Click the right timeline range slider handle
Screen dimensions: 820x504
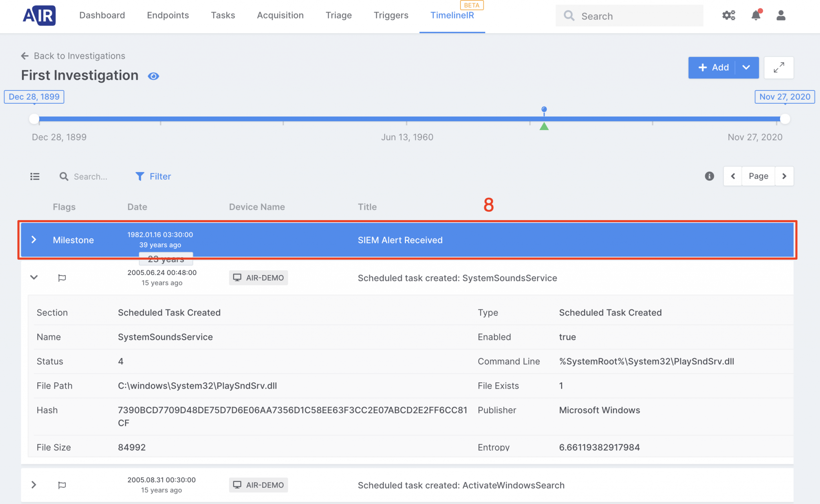tap(785, 119)
